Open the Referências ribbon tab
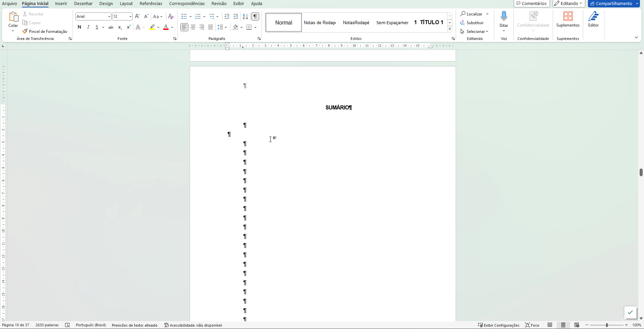 (x=151, y=3)
